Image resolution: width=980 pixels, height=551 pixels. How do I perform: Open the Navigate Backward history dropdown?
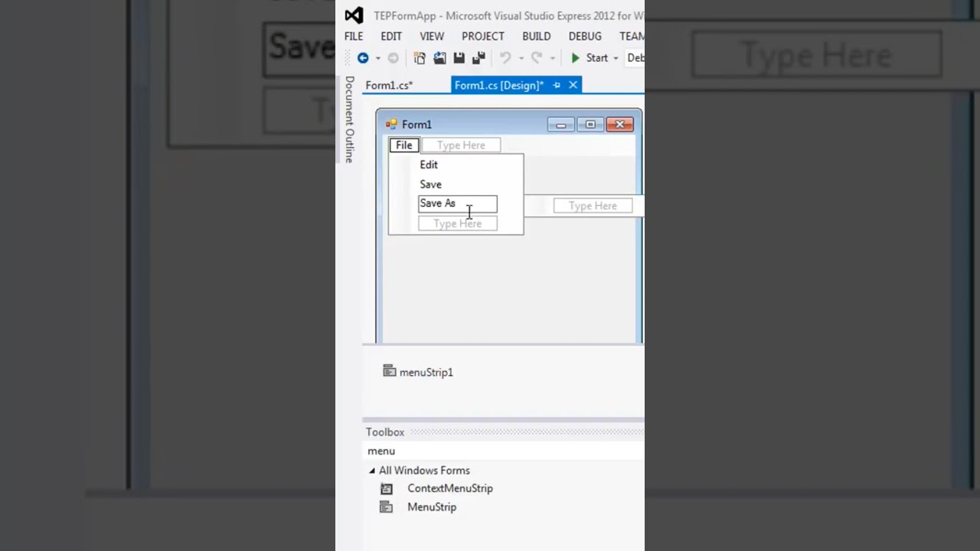[x=377, y=58]
